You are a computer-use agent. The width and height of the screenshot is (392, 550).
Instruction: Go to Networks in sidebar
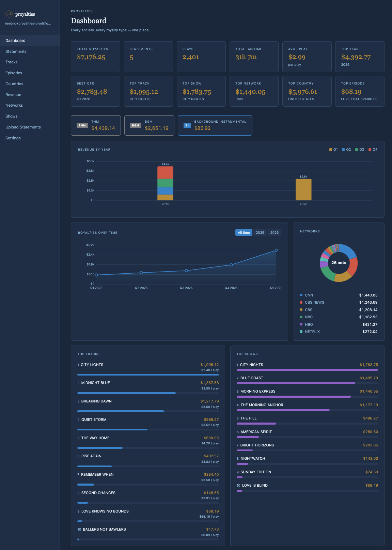(x=30, y=105)
